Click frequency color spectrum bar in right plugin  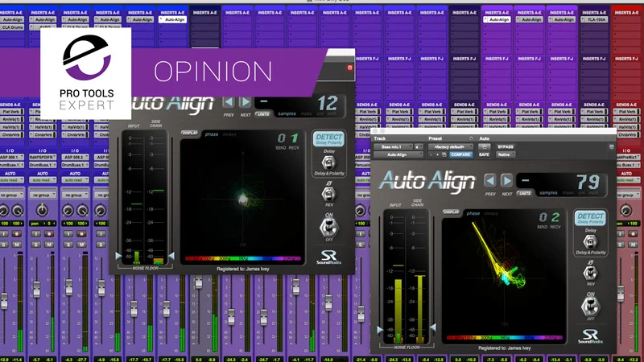[505, 338]
